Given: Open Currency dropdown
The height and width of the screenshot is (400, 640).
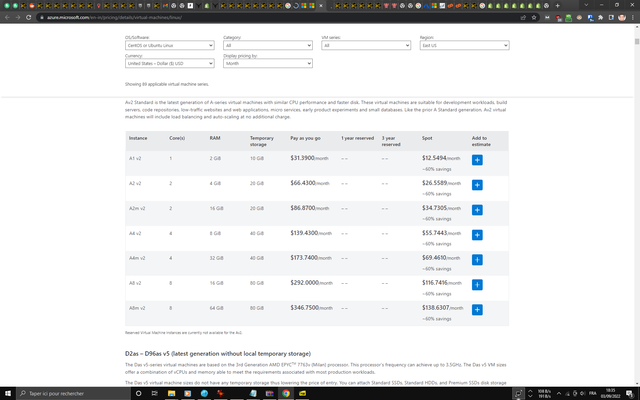Looking at the screenshot, I should tap(169, 63).
